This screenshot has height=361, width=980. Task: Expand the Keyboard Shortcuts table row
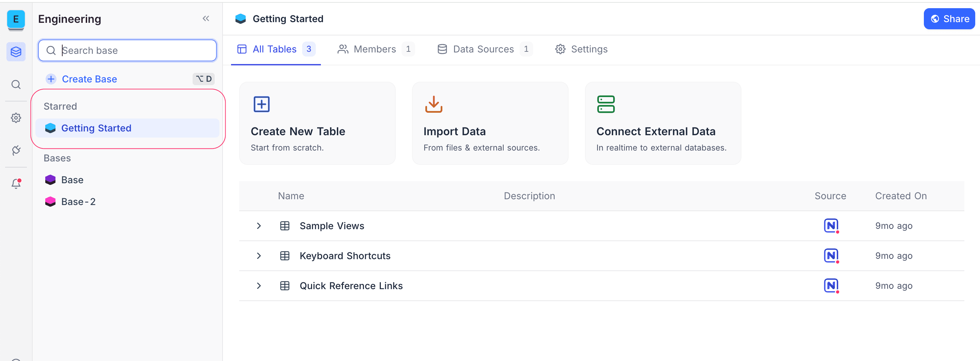tap(259, 256)
